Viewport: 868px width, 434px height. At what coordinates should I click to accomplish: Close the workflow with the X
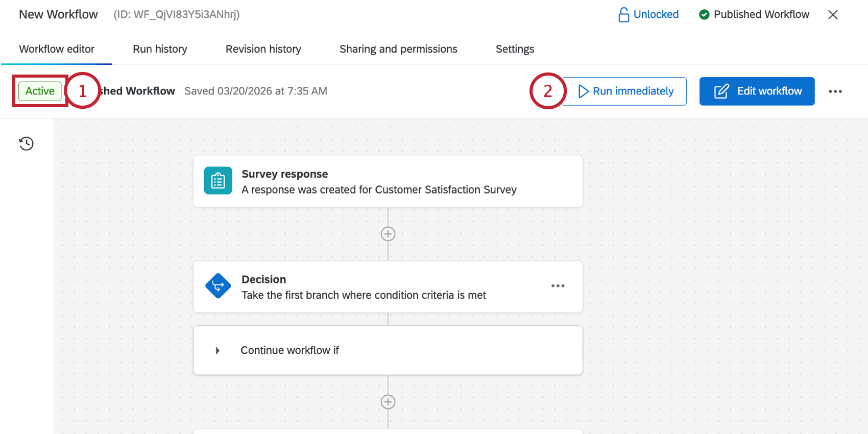tap(833, 15)
